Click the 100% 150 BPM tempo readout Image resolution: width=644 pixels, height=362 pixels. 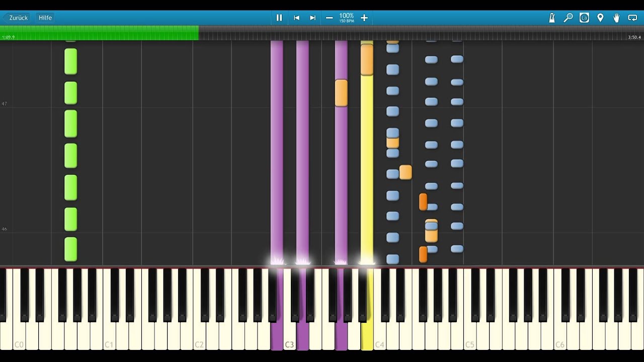click(x=346, y=18)
